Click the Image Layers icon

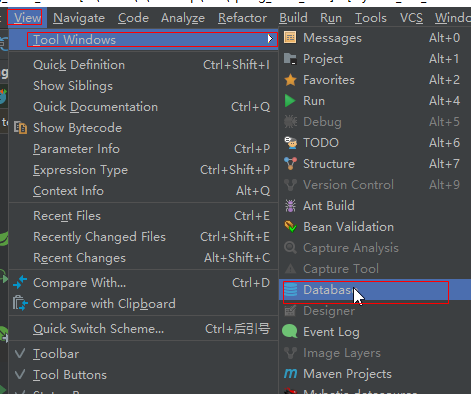[290, 353]
